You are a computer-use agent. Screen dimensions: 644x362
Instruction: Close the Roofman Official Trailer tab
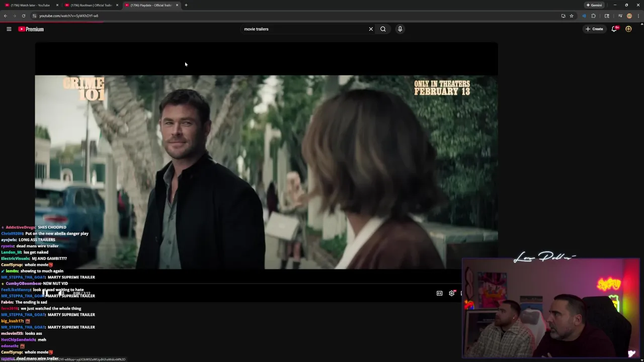pyautogui.click(x=117, y=5)
